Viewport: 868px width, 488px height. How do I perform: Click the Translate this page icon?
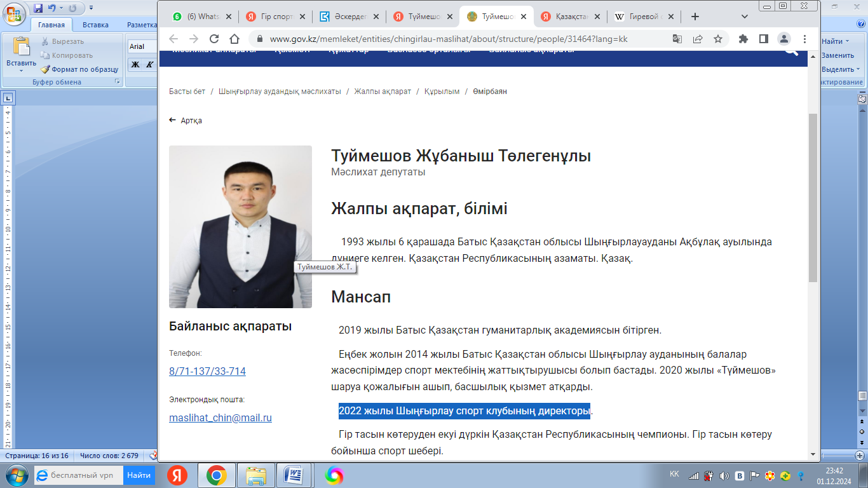coord(677,39)
